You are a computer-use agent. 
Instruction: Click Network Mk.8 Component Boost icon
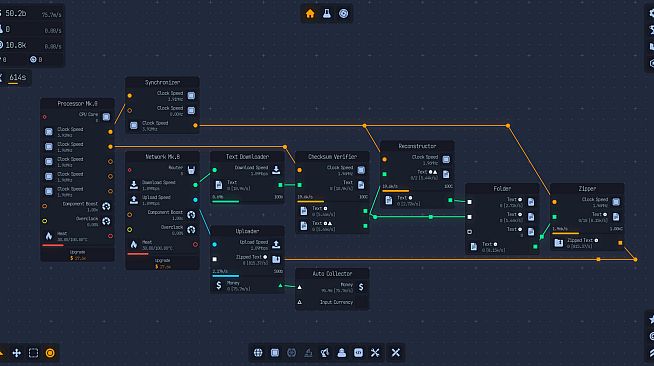click(191, 215)
